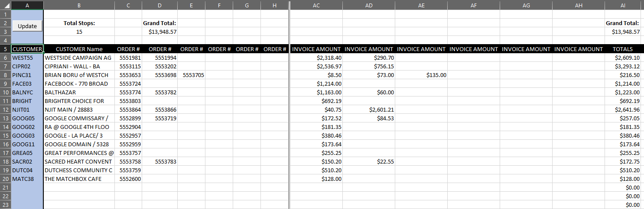The height and width of the screenshot is (209, 644).
Task: Click the TOTALS header cell
Action: click(622, 49)
